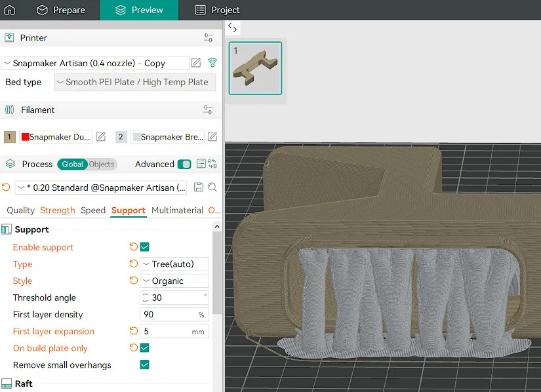Select filament slot number 1
This screenshot has height=392, width=541.
pyautogui.click(x=10, y=137)
